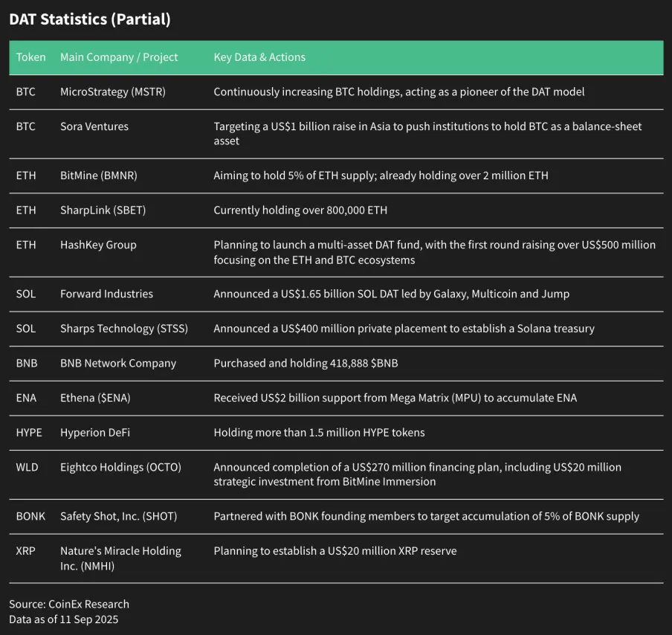The width and height of the screenshot is (672, 635).
Task: Select the Safety Shot, Inc. (SHOT) cell
Action: point(118,516)
